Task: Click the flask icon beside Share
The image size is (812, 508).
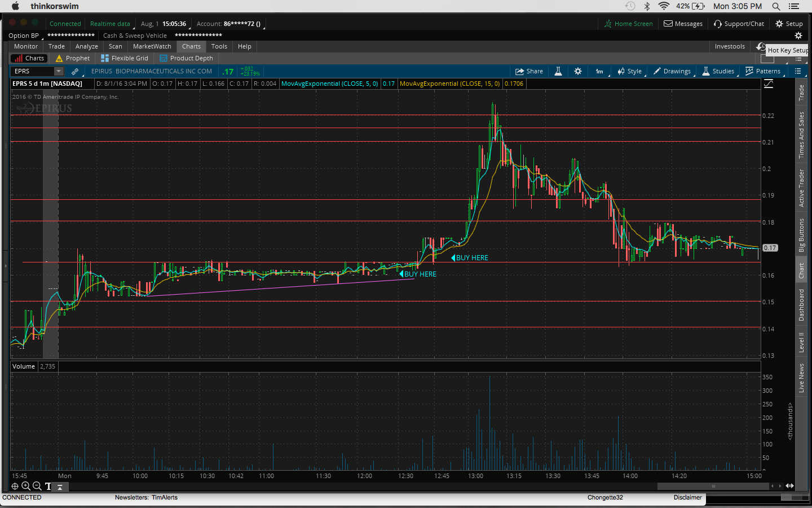Action: (x=558, y=71)
